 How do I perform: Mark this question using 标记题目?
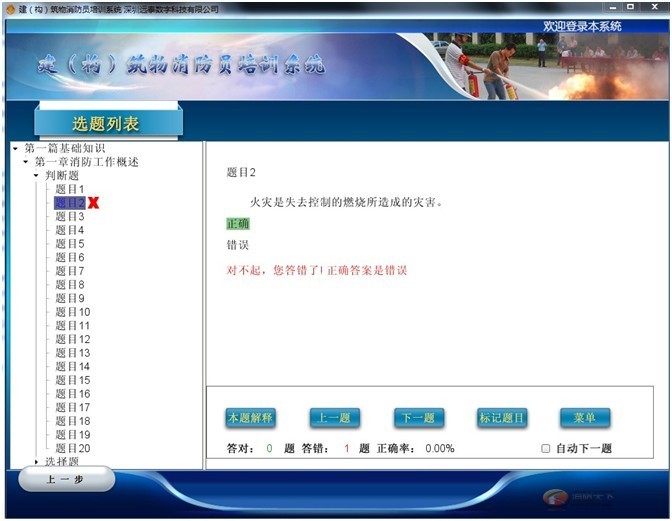point(502,418)
